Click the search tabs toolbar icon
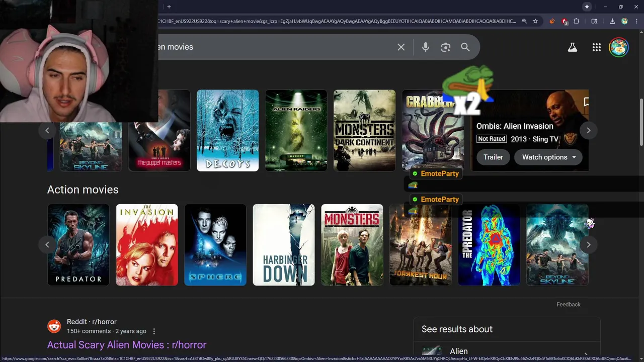The height and width of the screenshot is (362, 644). coord(594,21)
